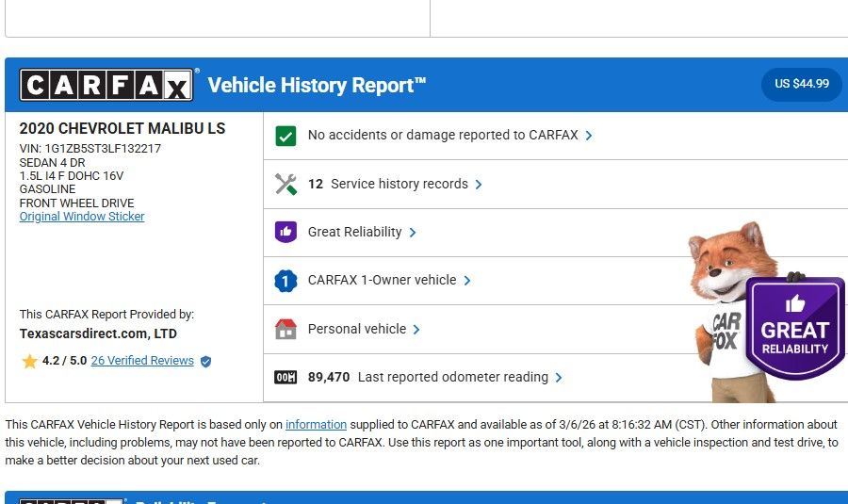Click the house personal vehicle icon
This screenshot has height=504, width=848.
click(285, 329)
